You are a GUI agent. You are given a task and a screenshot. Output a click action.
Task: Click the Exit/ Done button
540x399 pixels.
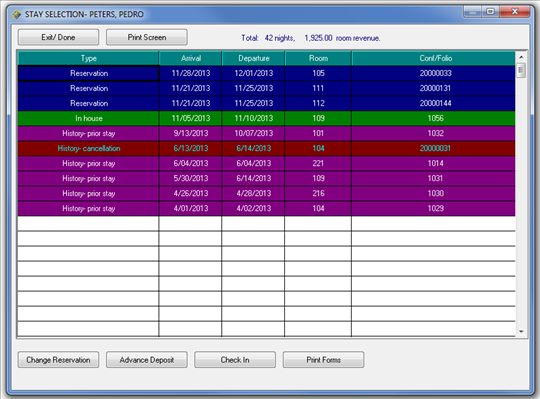pyautogui.click(x=58, y=37)
